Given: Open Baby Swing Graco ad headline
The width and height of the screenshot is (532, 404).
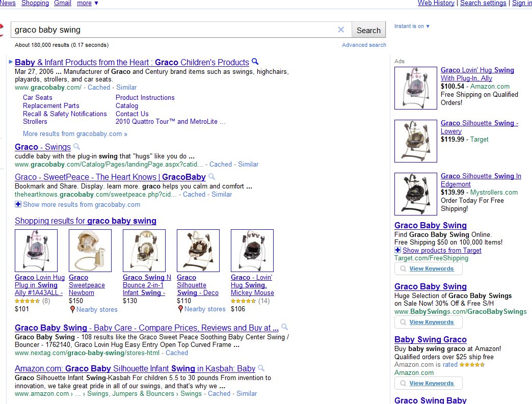Looking at the screenshot, I should pos(430,339).
